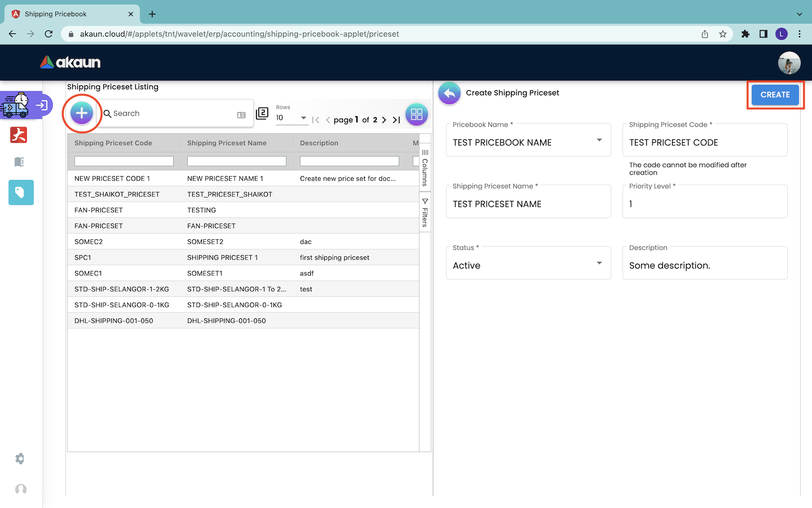812x508 pixels.
Task: Open the grid view apps icon
Action: [x=416, y=115]
